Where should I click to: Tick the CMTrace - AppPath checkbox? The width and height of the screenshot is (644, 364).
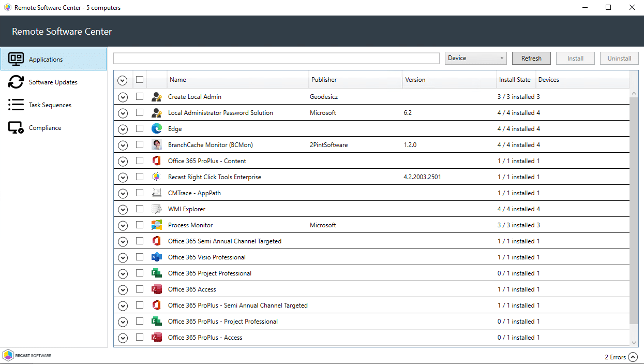coord(140,193)
